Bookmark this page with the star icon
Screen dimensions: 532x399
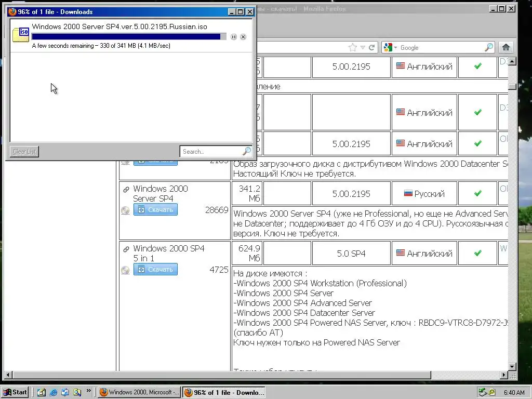tap(353, 47)
